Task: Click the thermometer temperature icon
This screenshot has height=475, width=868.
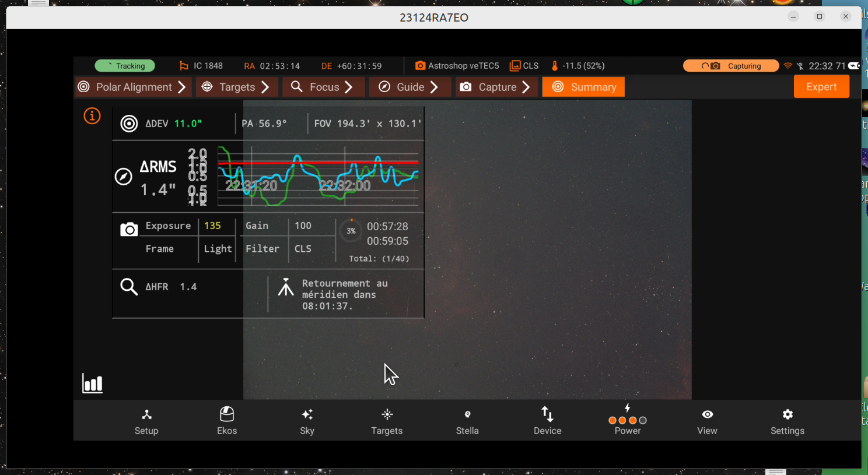Action: click(555, 66)
